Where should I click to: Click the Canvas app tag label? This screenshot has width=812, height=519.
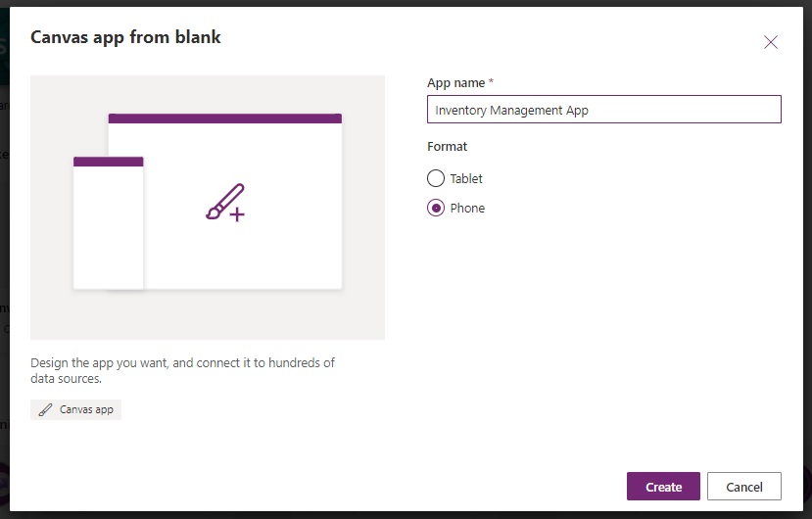click(86, 409)
